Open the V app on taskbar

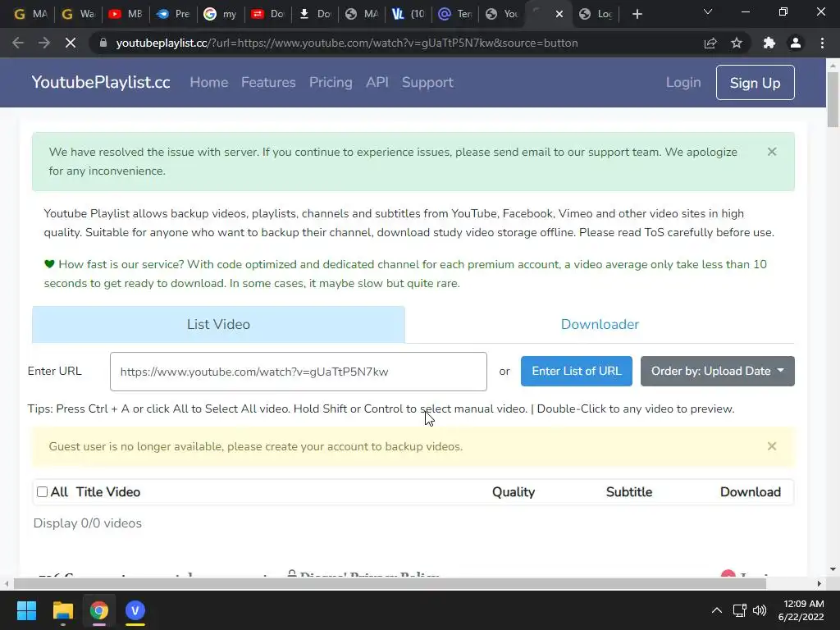(x=135, y=610)
